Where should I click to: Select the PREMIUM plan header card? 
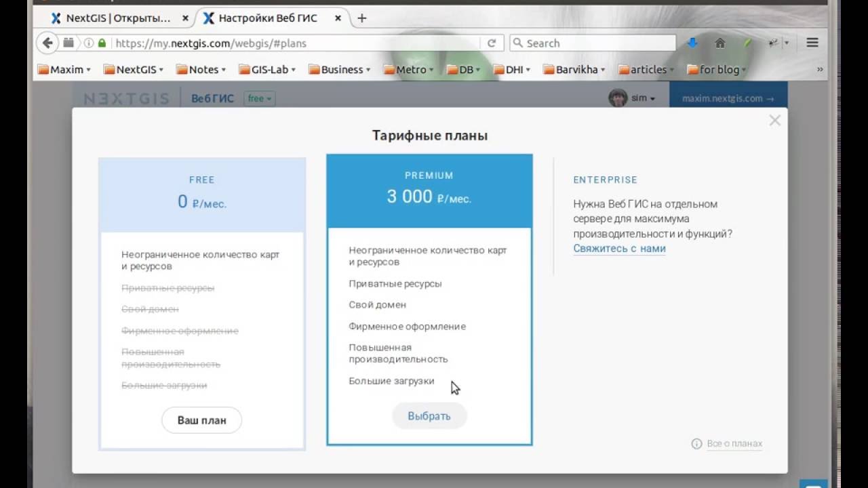(x=429, y=191)
